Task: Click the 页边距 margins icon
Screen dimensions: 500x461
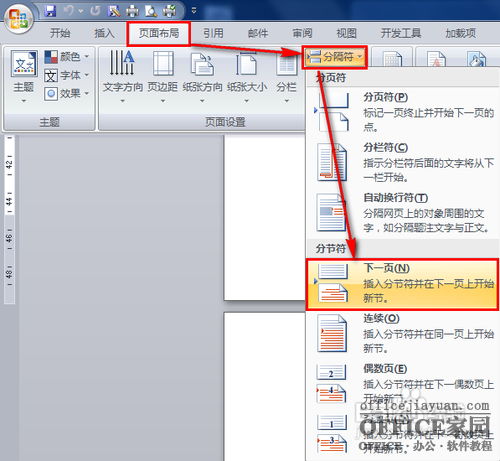Action: point(163,63)
